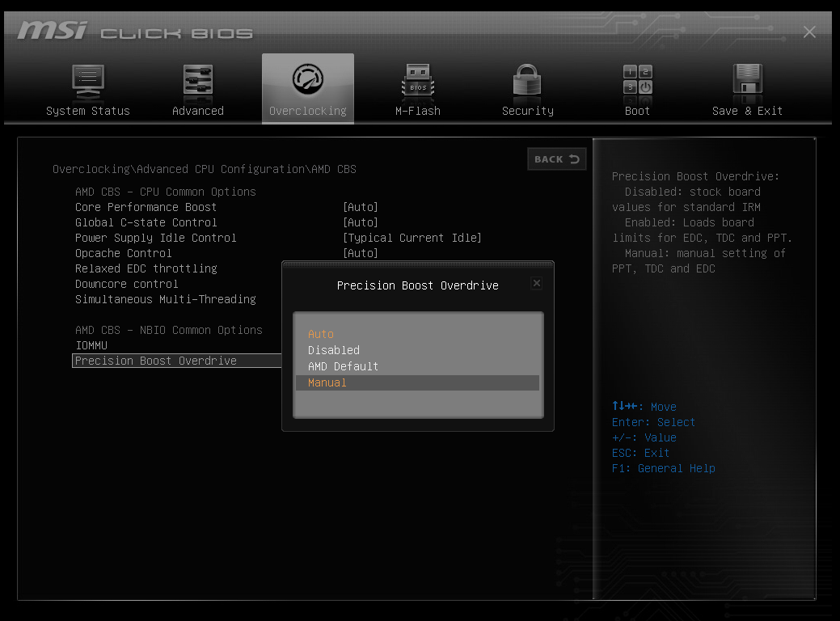Open the Security padlock icon
Image resolution: width=840 pixels, height=621 pixels.
tap(527, 80)
